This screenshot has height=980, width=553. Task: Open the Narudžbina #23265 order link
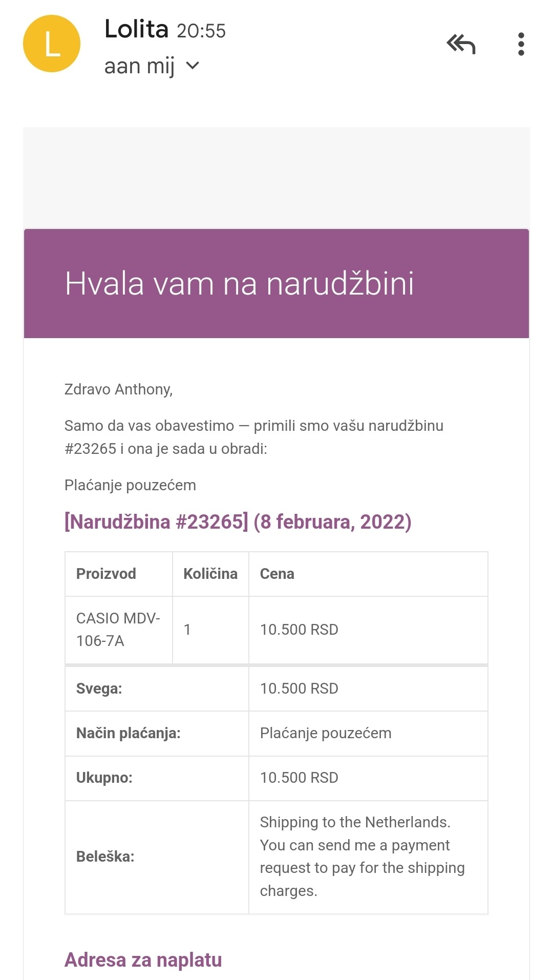click(x=238, y=522)
